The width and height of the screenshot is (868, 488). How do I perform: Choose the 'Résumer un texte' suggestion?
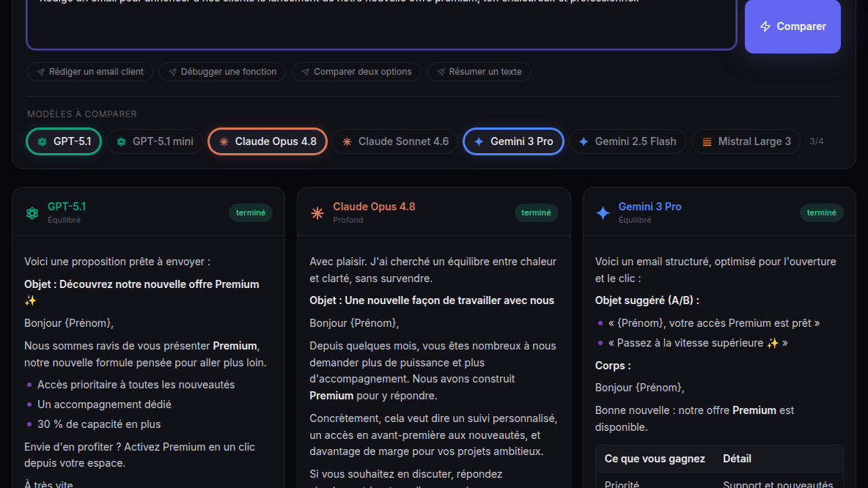479,72
